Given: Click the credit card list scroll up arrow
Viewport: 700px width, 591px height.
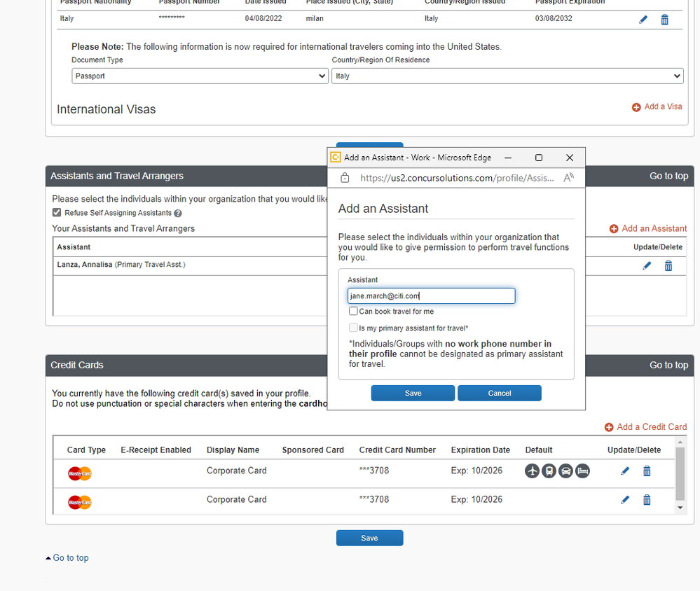Looking at the screenshot, I should 680,442.
